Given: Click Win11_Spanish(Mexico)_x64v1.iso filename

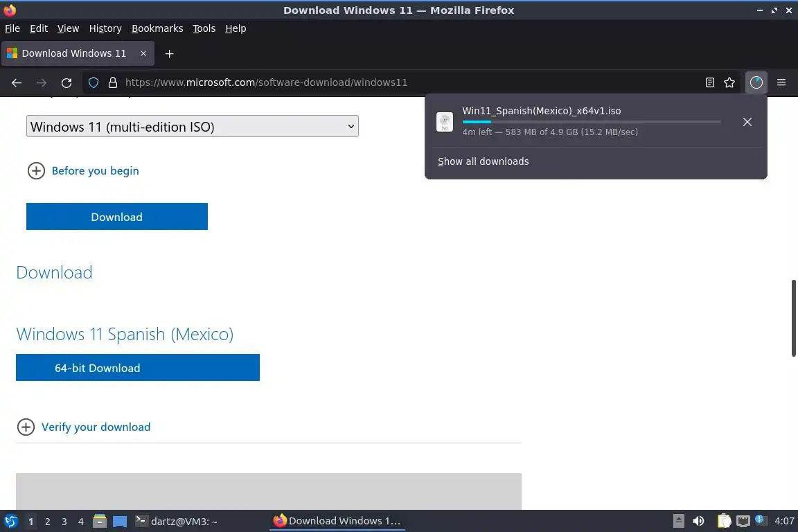Looking at the screenshot, I should tap(542, 111).
